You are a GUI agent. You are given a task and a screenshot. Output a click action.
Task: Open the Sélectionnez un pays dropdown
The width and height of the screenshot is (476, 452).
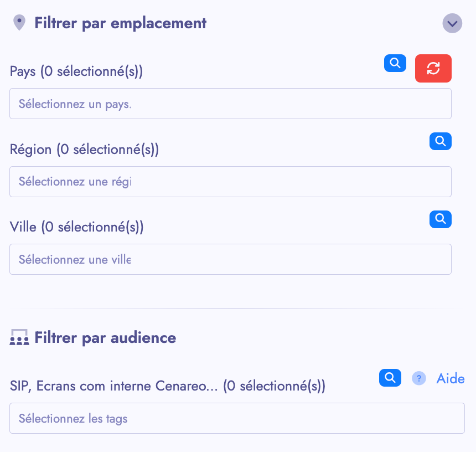click(x=230, y=104)
